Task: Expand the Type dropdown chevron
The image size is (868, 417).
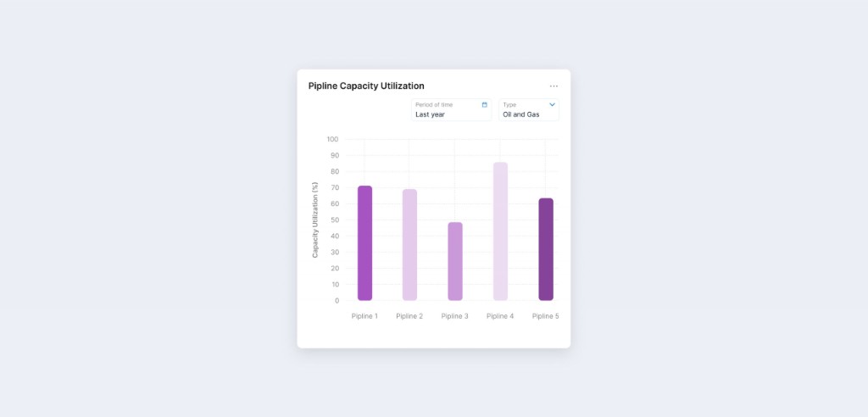Action: click(553, 105)
